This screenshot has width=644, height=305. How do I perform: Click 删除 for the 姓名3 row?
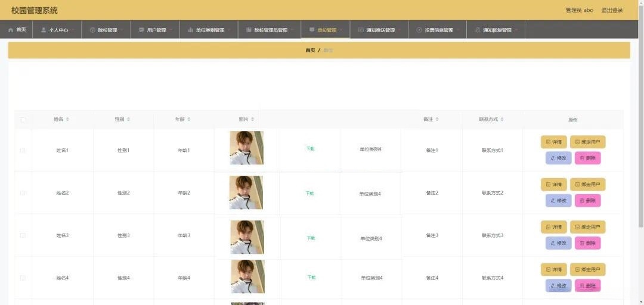[588, 243]
